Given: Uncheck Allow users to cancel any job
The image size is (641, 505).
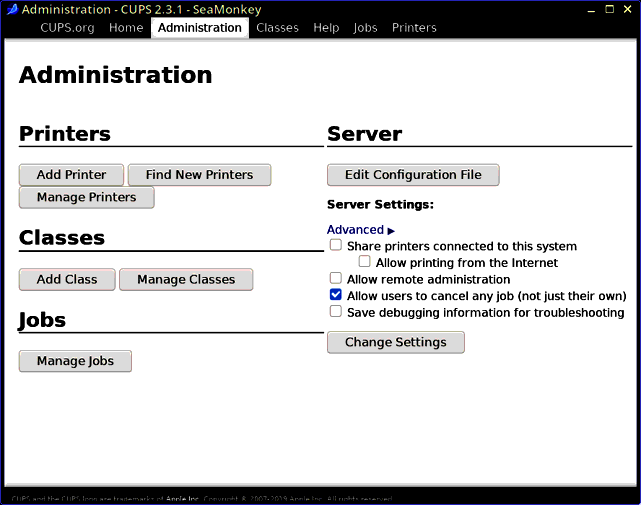Looking at the screenshot, I should pos(336,294).
